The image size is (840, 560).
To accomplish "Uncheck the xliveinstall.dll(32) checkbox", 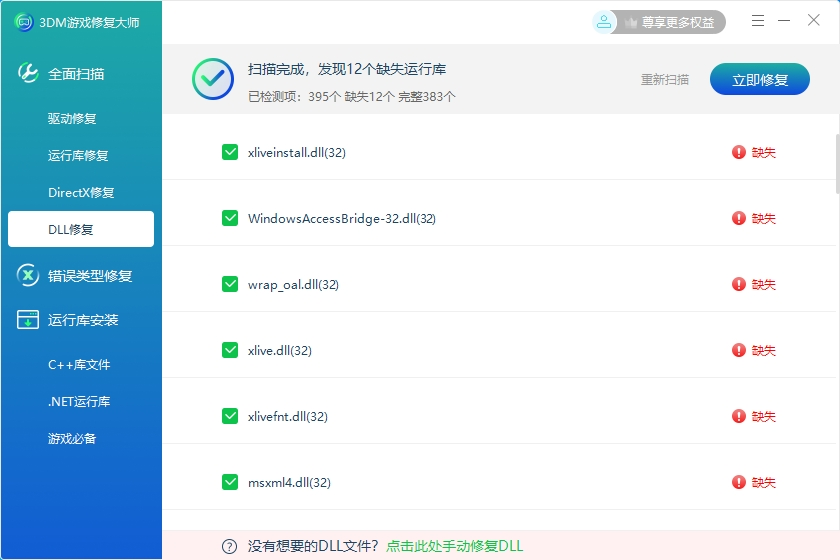I will click(230, 152).
